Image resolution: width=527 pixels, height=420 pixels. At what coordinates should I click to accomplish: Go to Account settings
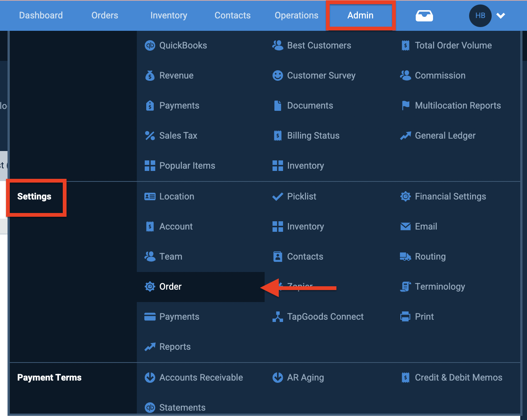pos(176,227)
